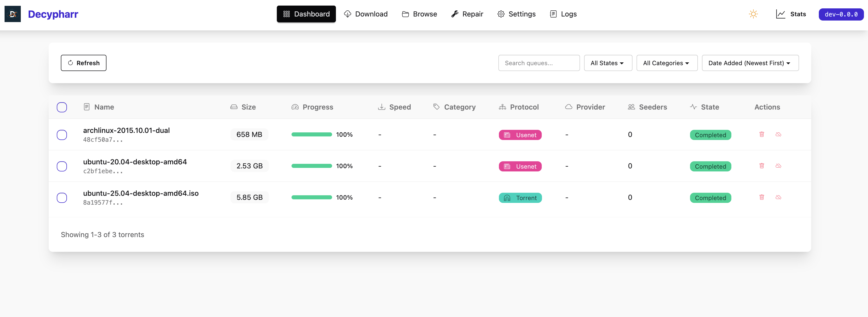Click the archlinux-2015.10.01-dual name
The width and height of the screenshot is (868, 317).
pyautogui.click(x=126, y=130)
